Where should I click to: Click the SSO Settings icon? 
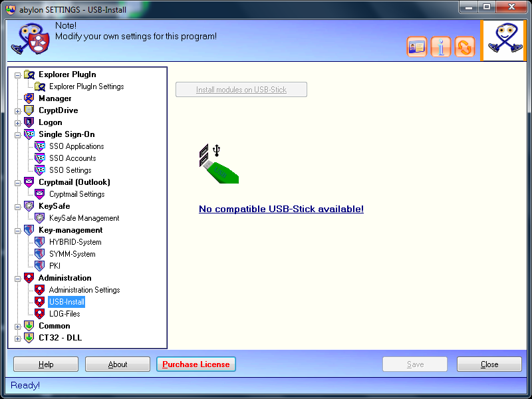click(x=40, y=170)
